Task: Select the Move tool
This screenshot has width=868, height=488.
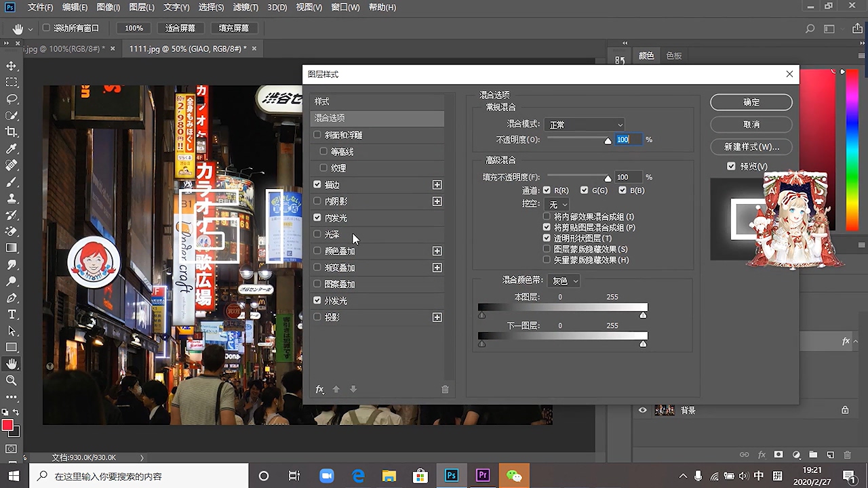Action: click(x=12, y=66)
